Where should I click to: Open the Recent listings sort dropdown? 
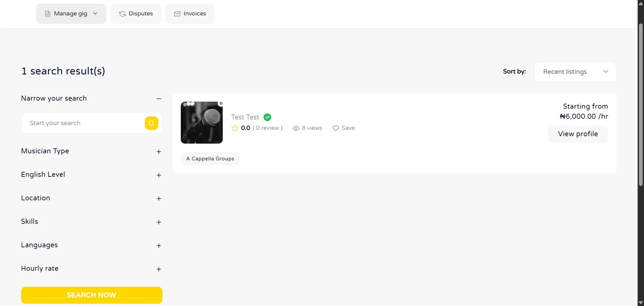[575, 72]
